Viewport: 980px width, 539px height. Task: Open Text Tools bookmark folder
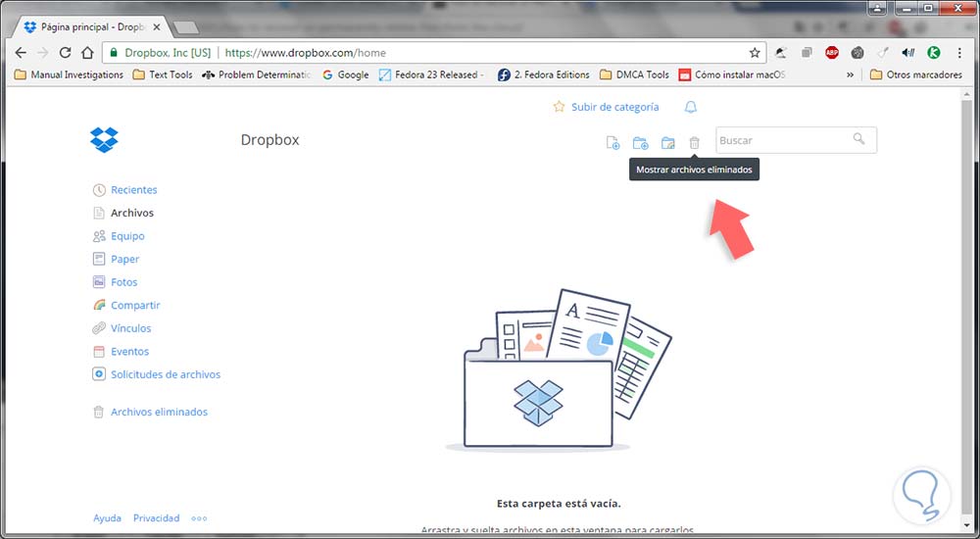tap(163, 74)
